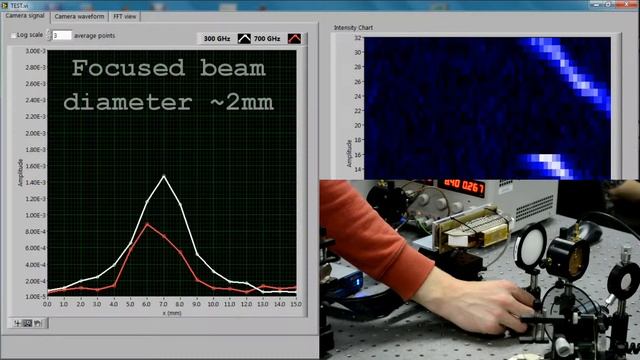Close the TEST.vi window
640x360 pixels.
(628, 4)
